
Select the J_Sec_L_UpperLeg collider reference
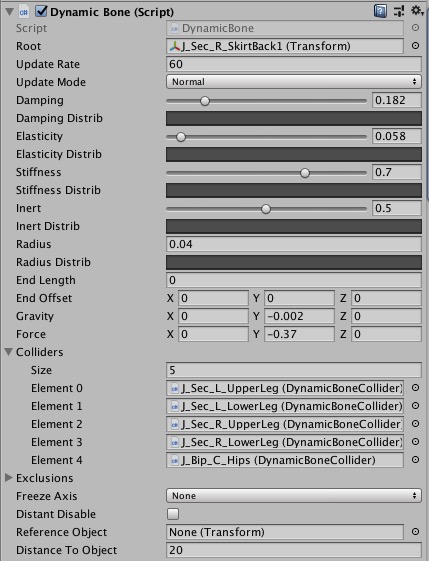tap(285, 388)
